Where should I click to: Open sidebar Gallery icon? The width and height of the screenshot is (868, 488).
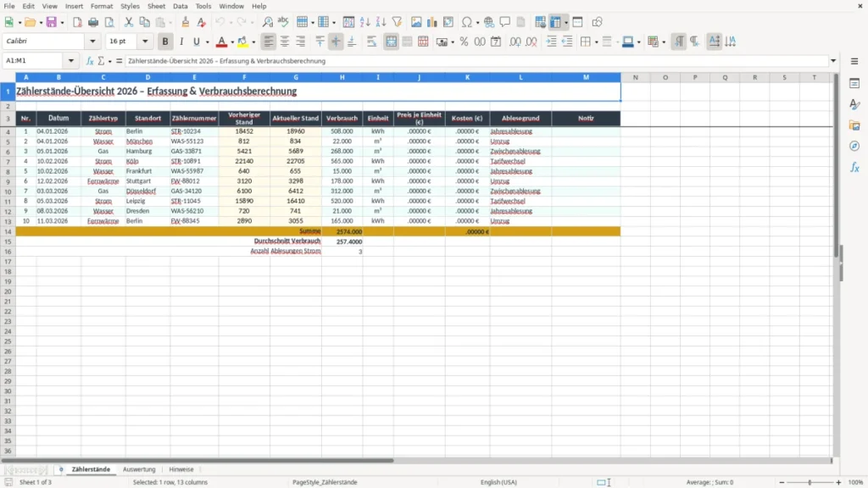854,125
